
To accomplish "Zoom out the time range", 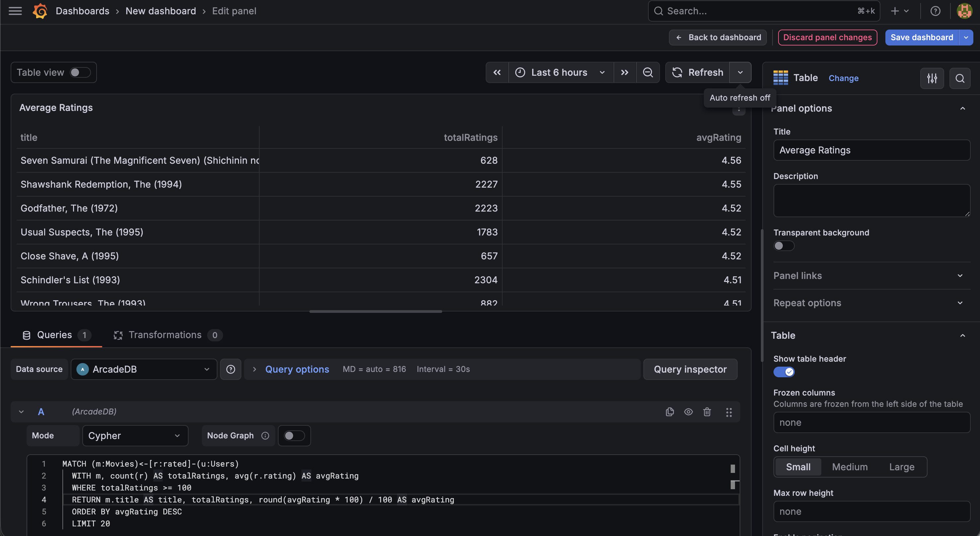I will [647, 72].
